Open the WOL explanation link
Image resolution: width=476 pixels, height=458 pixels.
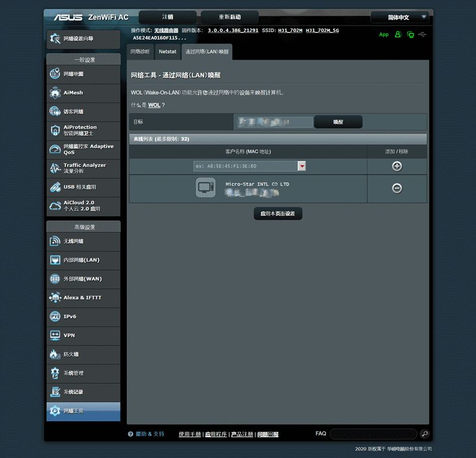click(154, 105)
